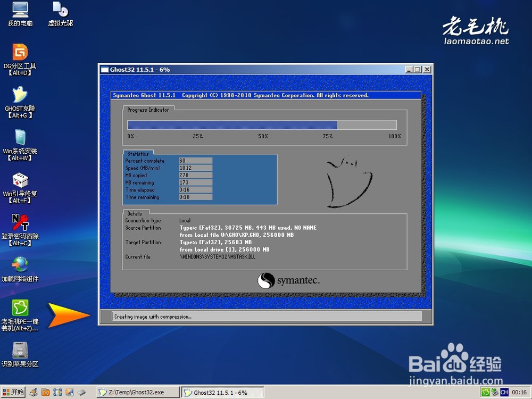Click the orange folder search quick-launch icon
The width and height of the screenshot is (532, 399).
[45, 393]
